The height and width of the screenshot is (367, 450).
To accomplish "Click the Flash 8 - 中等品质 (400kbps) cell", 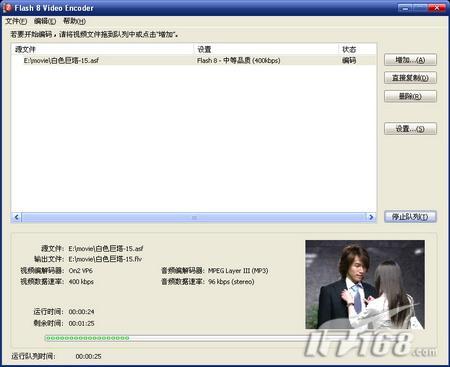I will pos(239,60).
